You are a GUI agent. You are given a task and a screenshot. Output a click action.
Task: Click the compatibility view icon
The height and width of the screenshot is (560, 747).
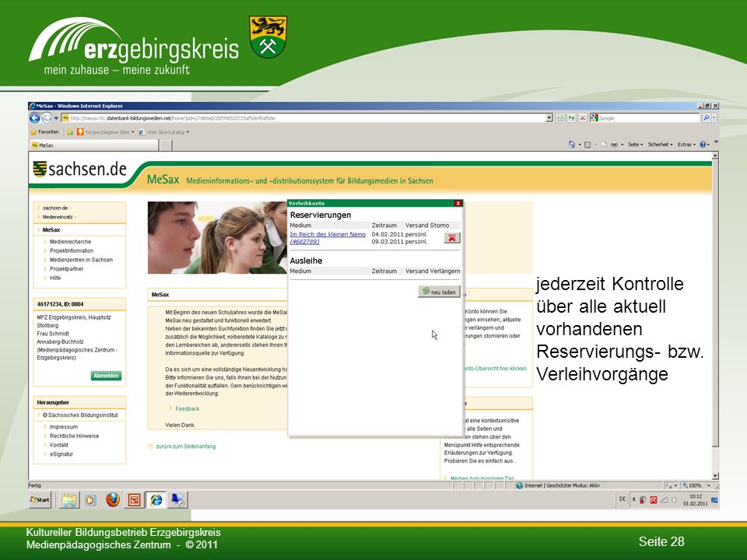(561, 117)
